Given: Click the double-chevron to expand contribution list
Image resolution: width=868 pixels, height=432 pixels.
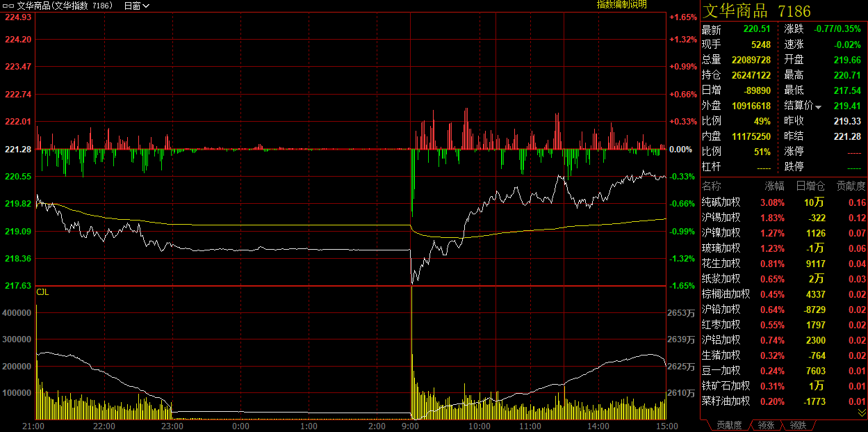Looking at the screenshot, I should [862, 413].
